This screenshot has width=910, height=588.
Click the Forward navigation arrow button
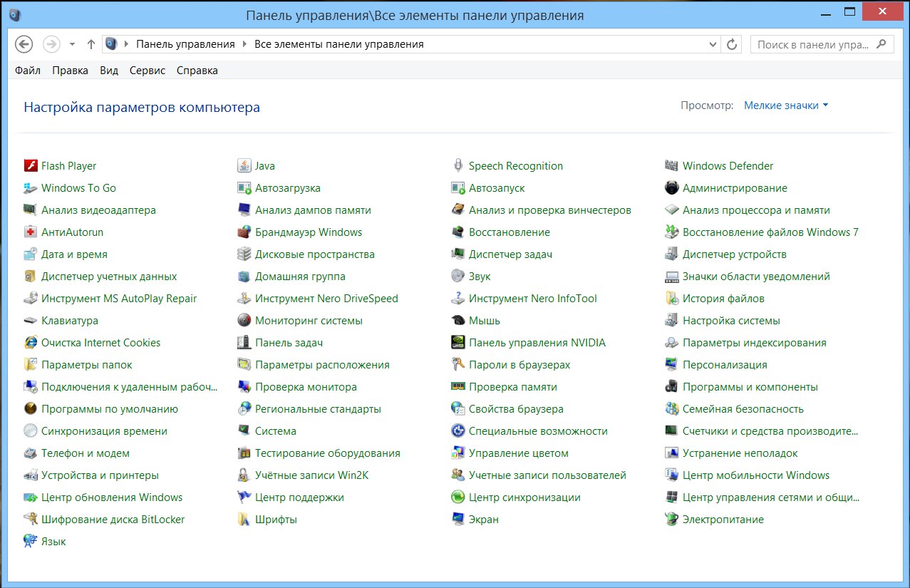(x=51, y=44)
